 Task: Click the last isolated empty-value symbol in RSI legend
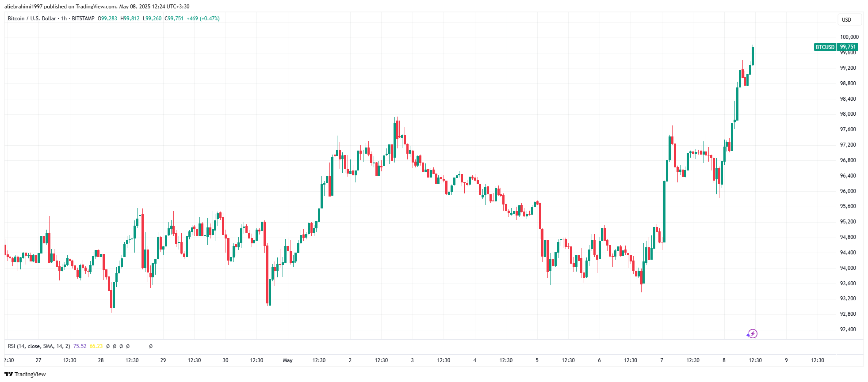click(x=151, y=346)
